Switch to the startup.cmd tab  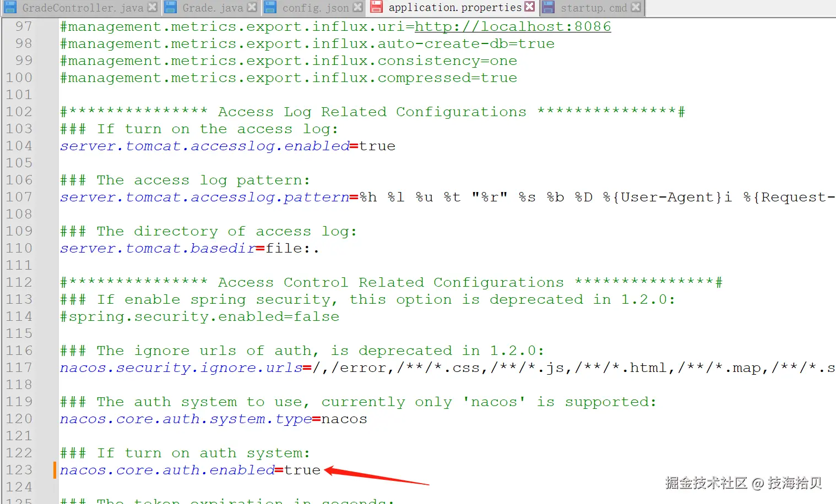click(x=594, y=8)
